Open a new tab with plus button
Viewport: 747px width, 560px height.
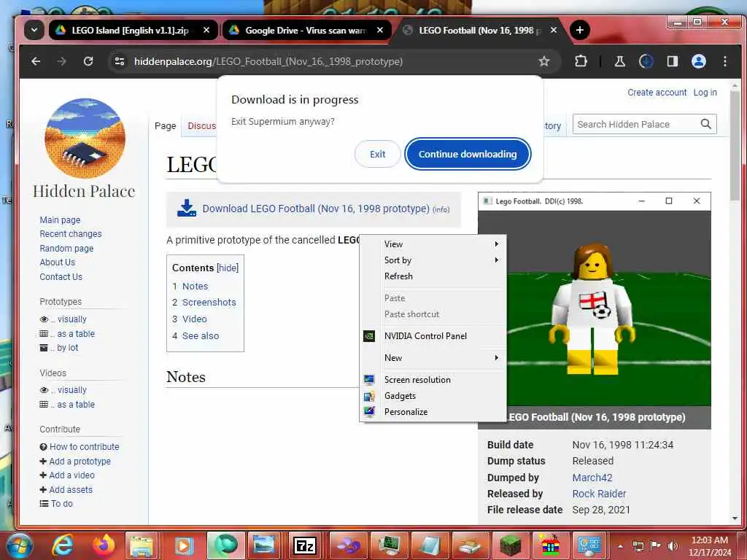579,30
